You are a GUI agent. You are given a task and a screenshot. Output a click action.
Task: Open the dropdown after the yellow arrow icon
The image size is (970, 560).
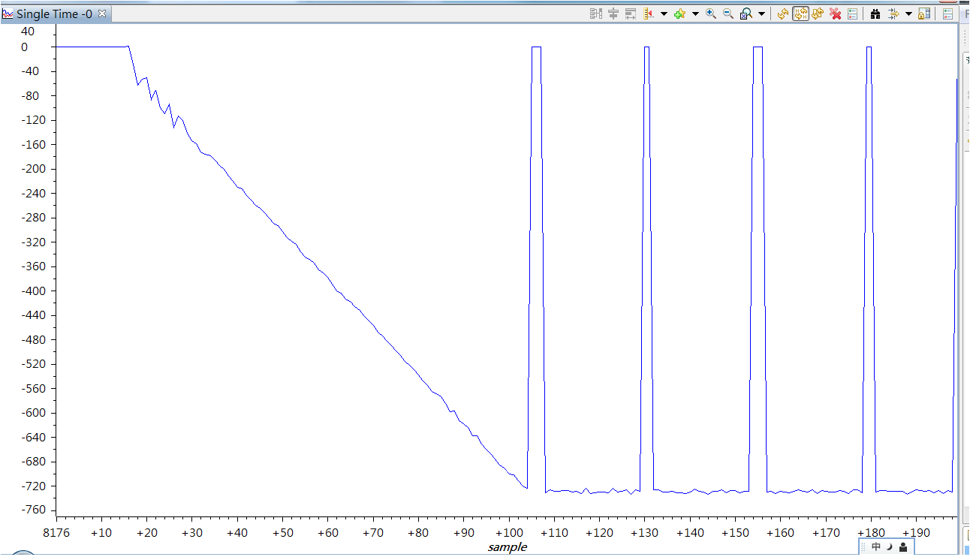[x=908, y=14]
